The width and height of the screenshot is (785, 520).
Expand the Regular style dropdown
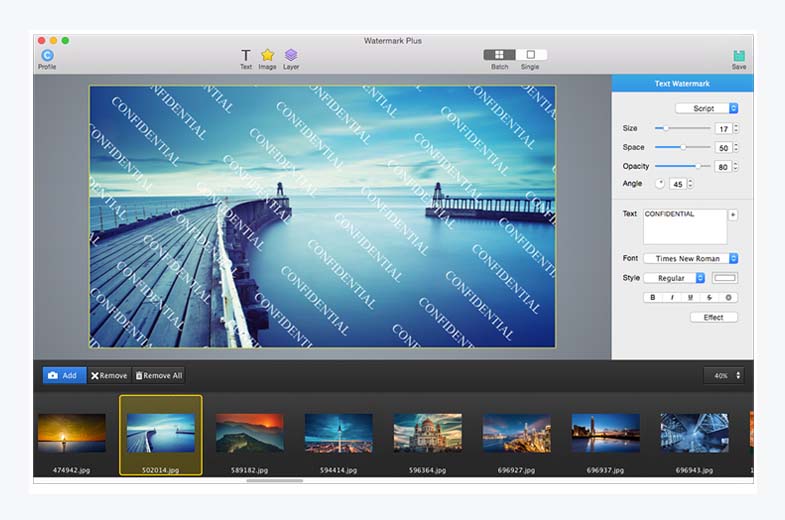click(675, 278)
